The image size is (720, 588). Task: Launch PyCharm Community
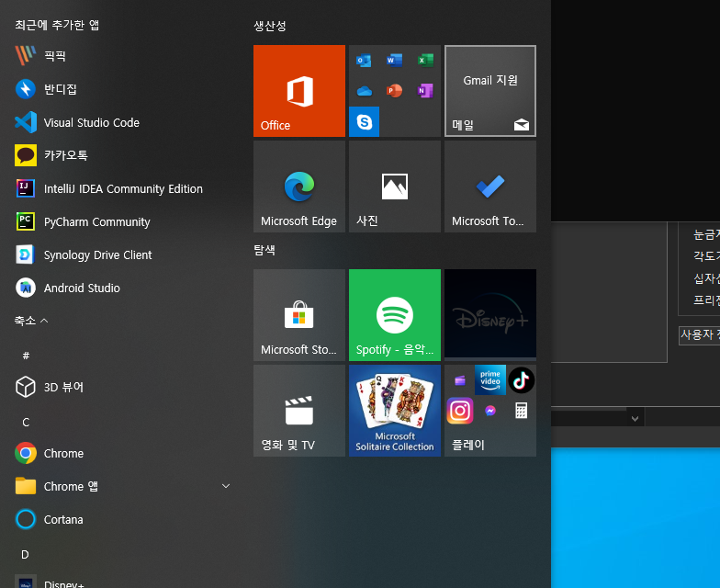tap(122, 221)
